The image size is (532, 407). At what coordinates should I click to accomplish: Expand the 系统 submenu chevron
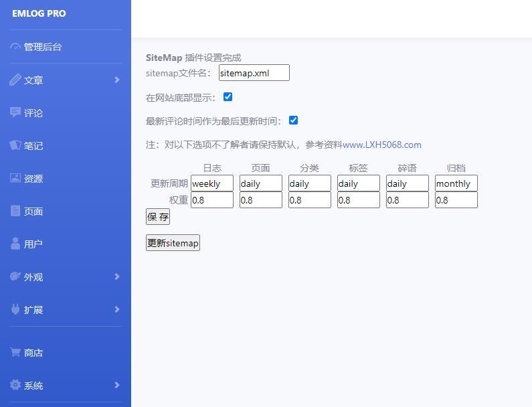click(x=117, y=385)
